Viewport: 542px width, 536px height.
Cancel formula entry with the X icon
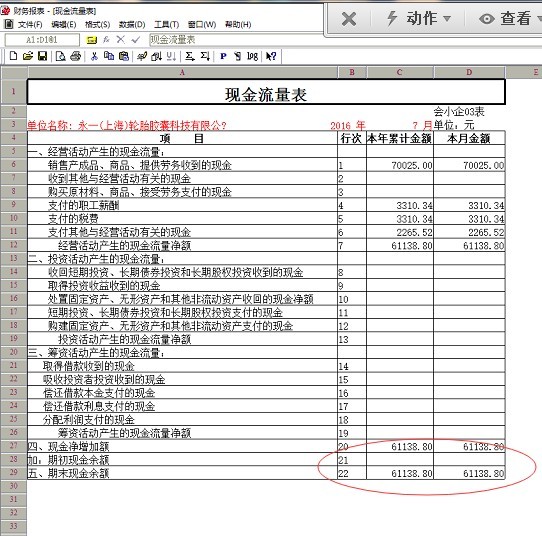click(x=120, y=39)
